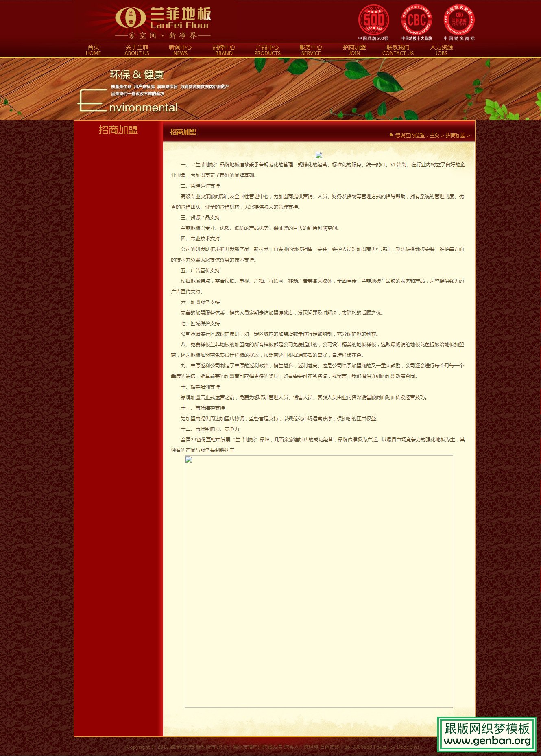541x756 pixels.
Task: Click the 主页 breadcrumb link
Action: 434,135
